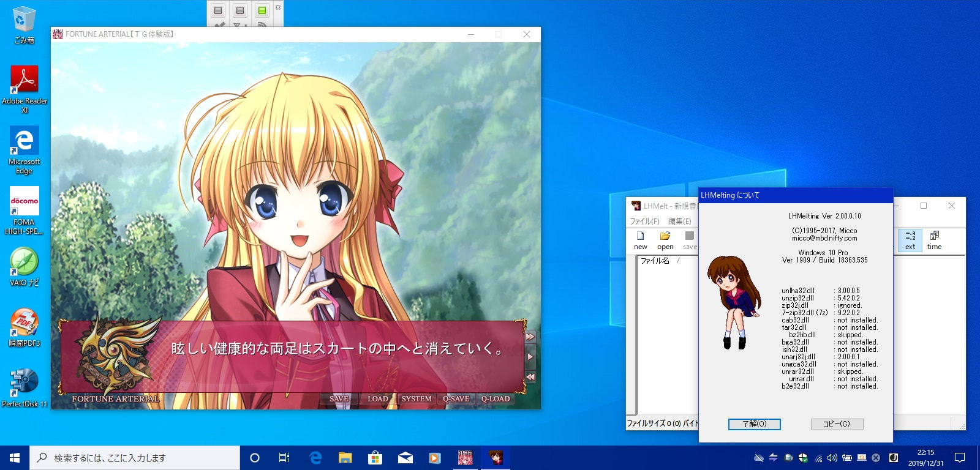Click the FORTUNE ARTERIAL logo in the game

click(115, 359)
